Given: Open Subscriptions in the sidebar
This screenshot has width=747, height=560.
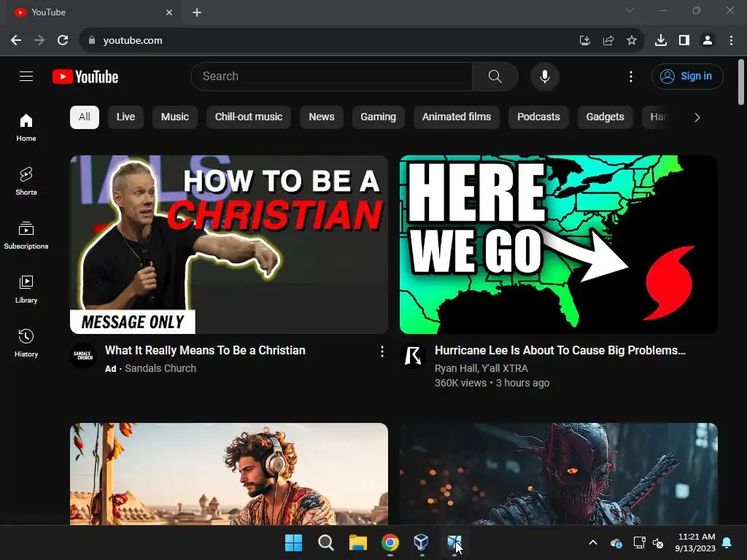Looking at the screenshot, I should (26, 236).
